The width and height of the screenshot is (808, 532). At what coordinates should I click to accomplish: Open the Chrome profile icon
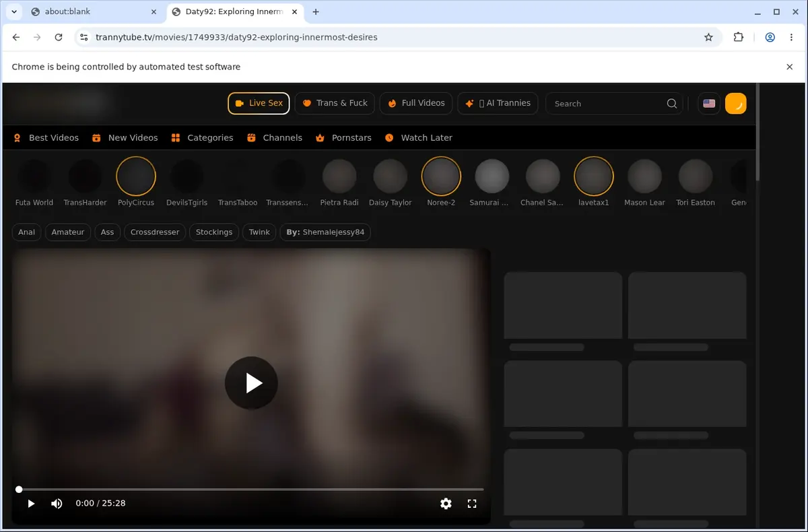click(770, 38)
